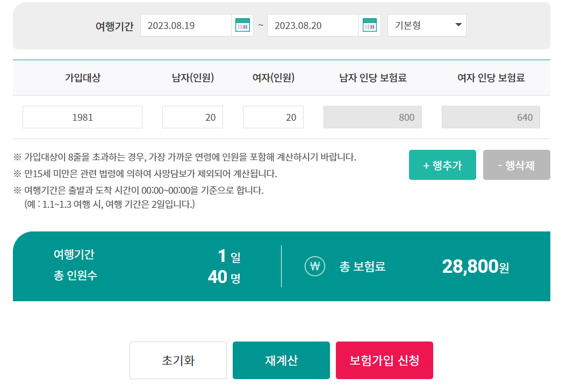The height and width of the screenshot is (392, 567).
Task: Click the female premium field showing 640
Action: [x=491, y=117]
